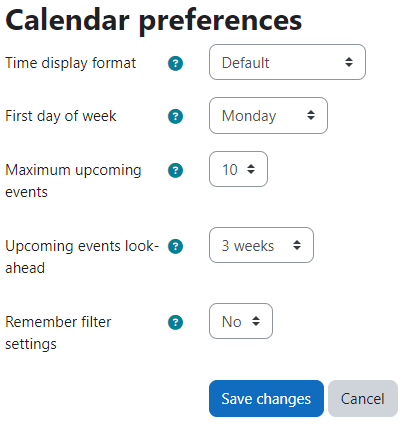Screen dimensions: 410x430
Task: Click the Save changes button
Action: (266, 399)
